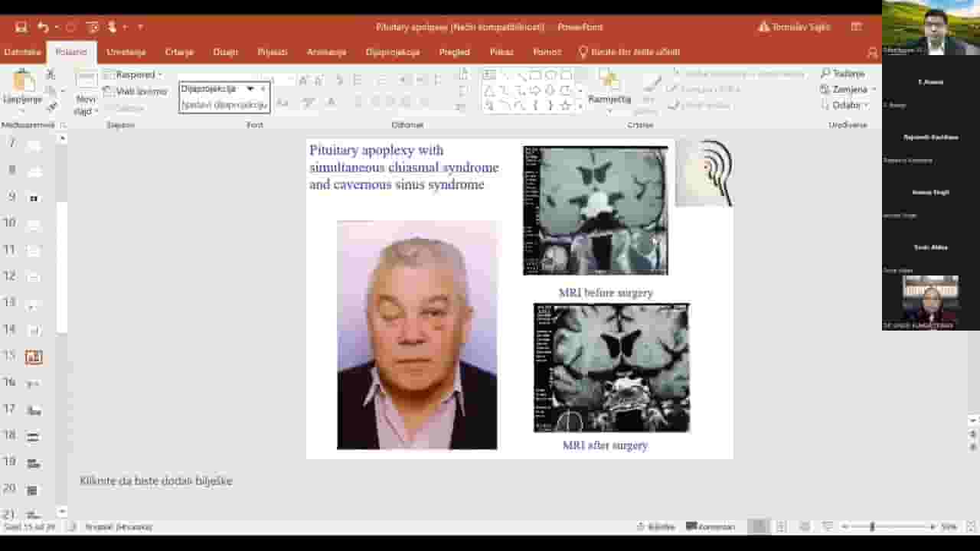Click the spell-check icon in status bar
Image resolution: width=980 pixels, height=551 pixels.
72,527
